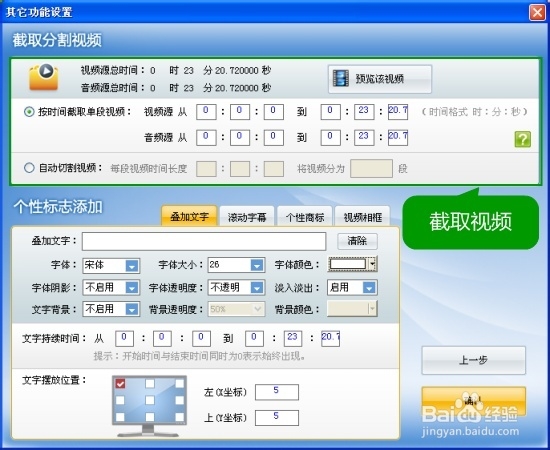Check the middle-right text position box
Viewport: 550px width, 450px height.
[180, 400]
